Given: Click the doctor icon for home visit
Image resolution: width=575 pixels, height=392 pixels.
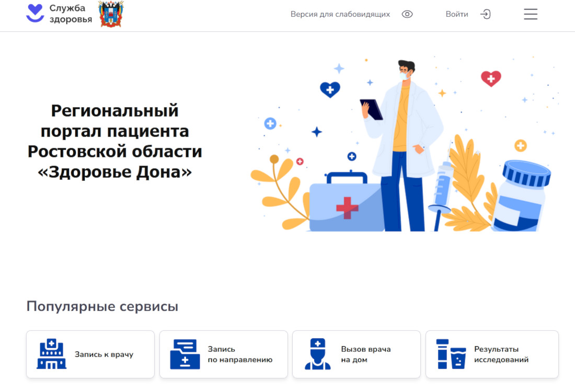Looking at the screenshot, I should 318,354.
